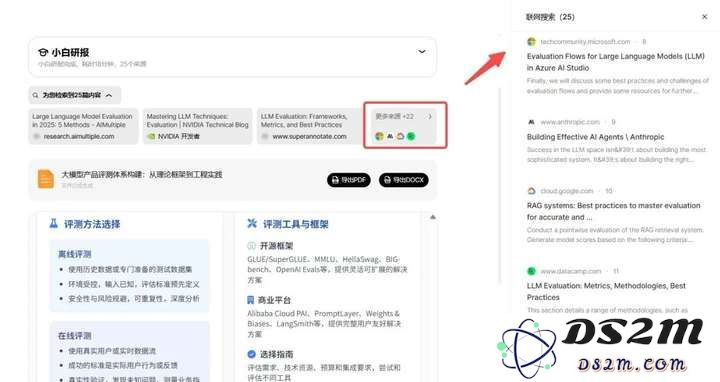This screenshot has width=720, height=382.
Task: Click the scroll-up arrow of report preview
Action: [433, 217]
